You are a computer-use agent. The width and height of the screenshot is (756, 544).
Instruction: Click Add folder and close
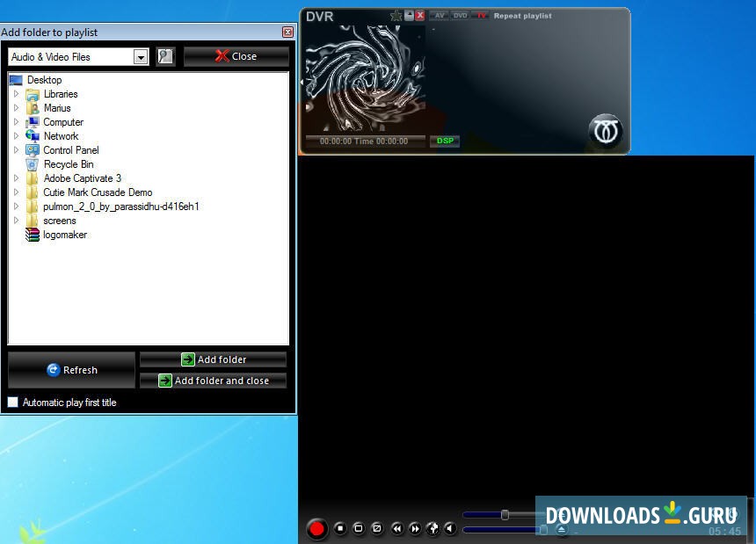[213, 381]
